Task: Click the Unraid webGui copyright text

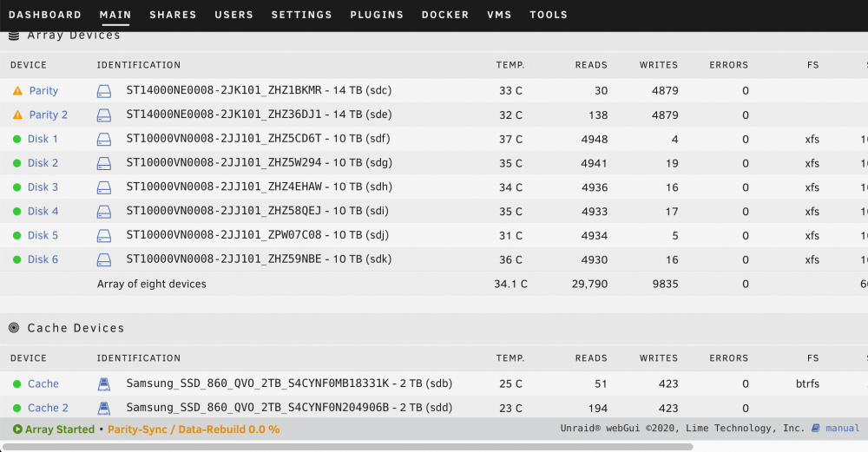Action: 682,429
